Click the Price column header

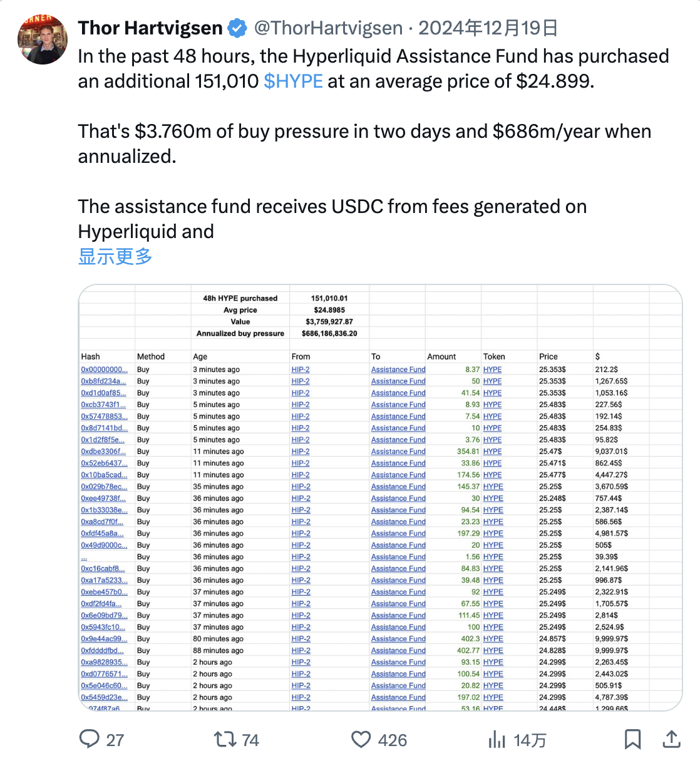click(548, 356)
